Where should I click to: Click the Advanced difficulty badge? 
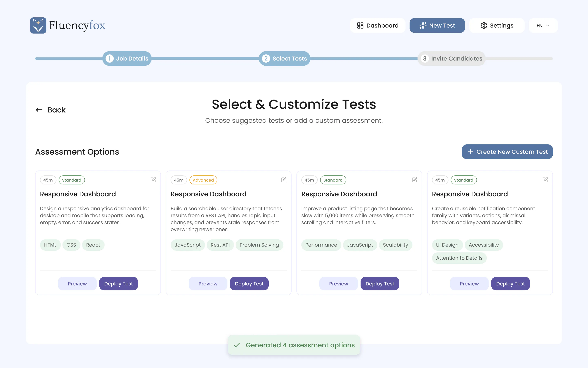tap(203, 180)
